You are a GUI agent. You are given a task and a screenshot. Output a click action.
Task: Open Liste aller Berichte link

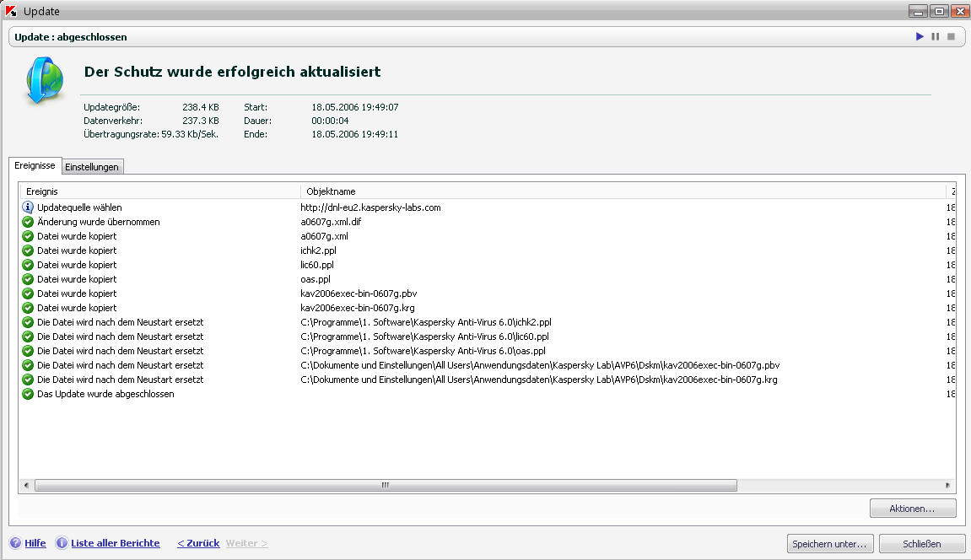click(x=116, y=542)
